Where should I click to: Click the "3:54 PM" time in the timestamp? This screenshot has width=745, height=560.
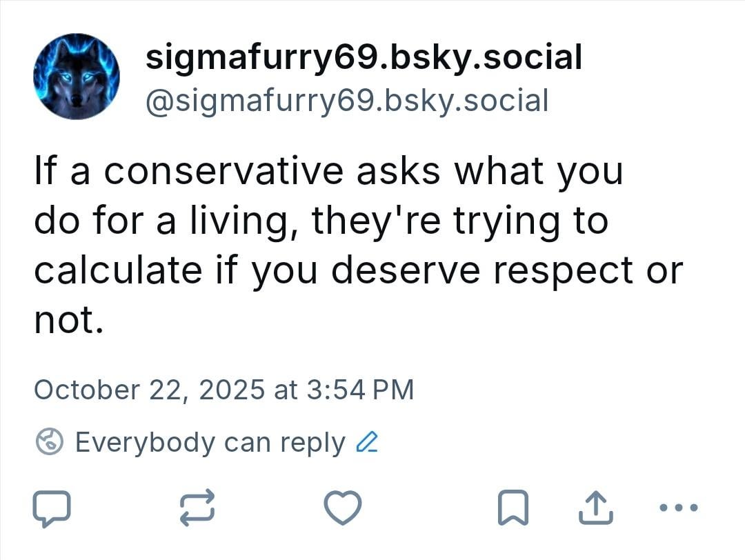pyautogui.click(x=359, y=390)
